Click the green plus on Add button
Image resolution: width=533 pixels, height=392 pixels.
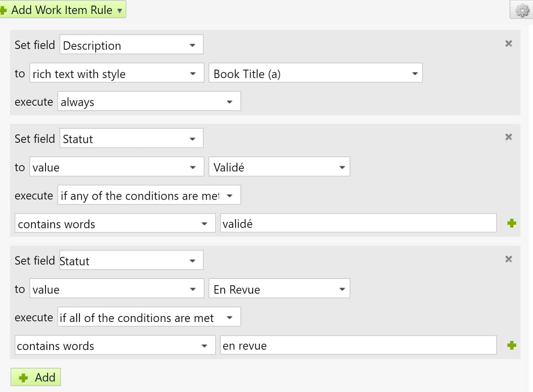pyautogui.click(x=23, y=378)
